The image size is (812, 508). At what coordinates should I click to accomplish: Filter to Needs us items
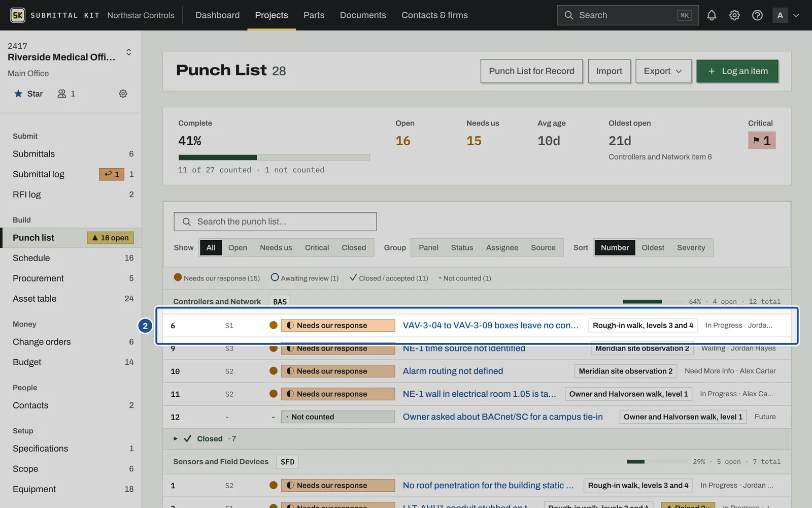[x=276, y=248]
